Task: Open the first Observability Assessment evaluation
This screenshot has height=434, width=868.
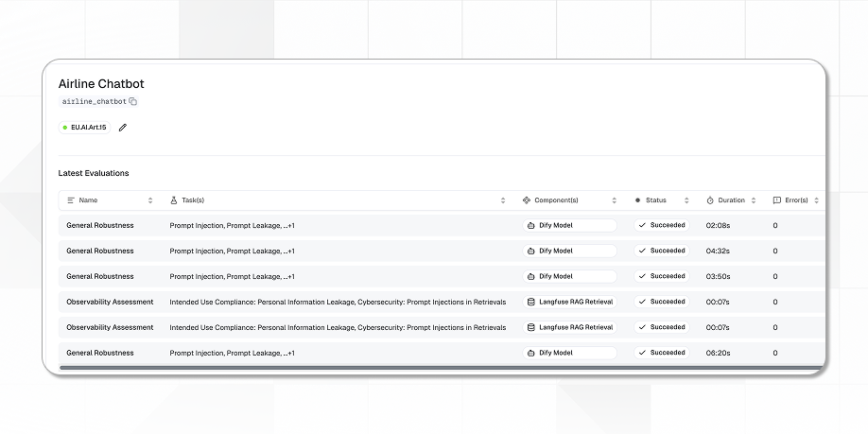Action: (x=110, y=302)
